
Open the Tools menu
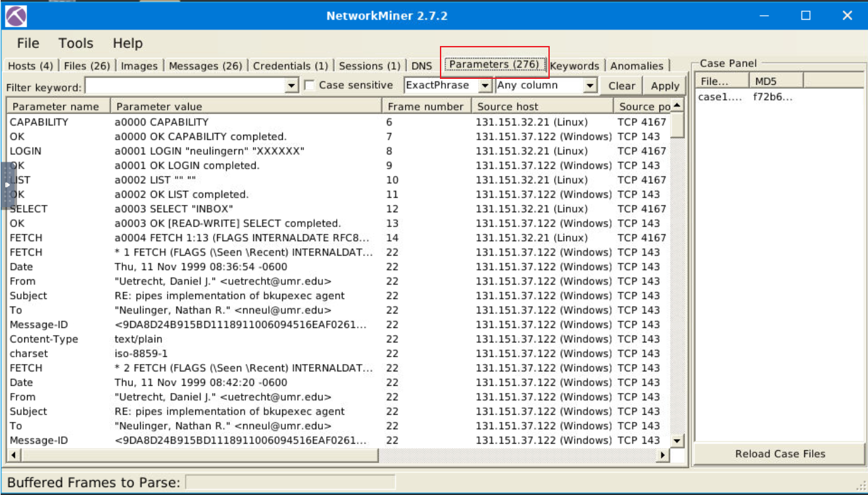click(x=76, y=43)
